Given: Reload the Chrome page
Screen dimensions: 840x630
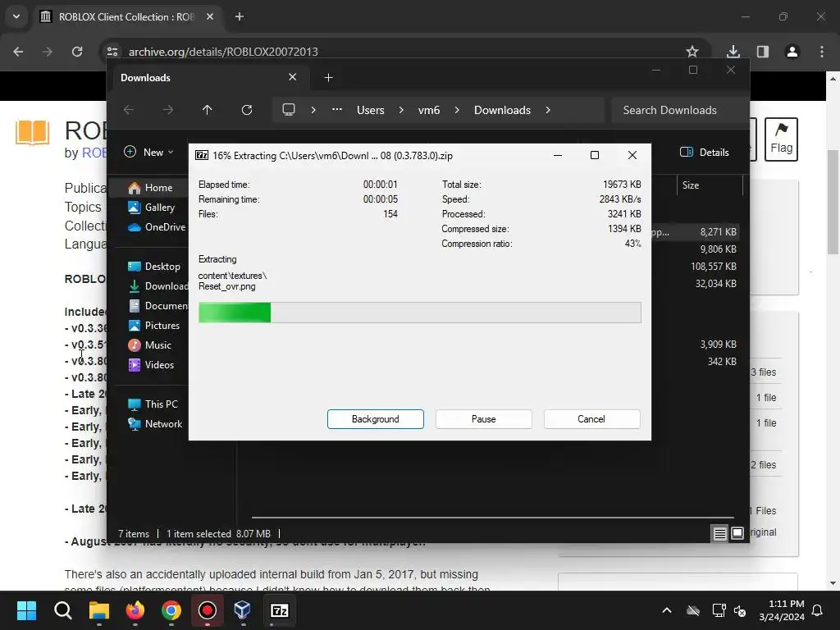Looking at the screenshot, I should pos(77,52).
